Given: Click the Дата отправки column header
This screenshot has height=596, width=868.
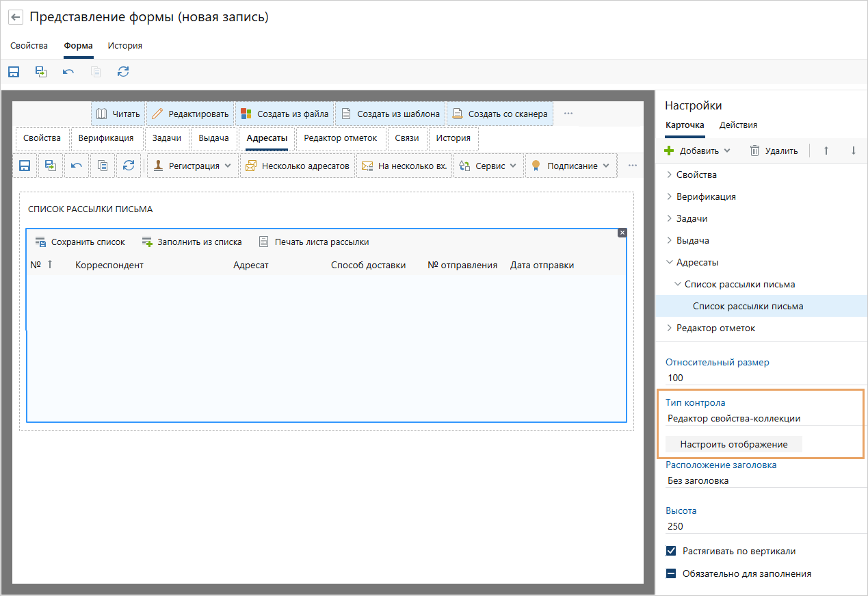Looking at the screenshot, I should pos(542,265).
